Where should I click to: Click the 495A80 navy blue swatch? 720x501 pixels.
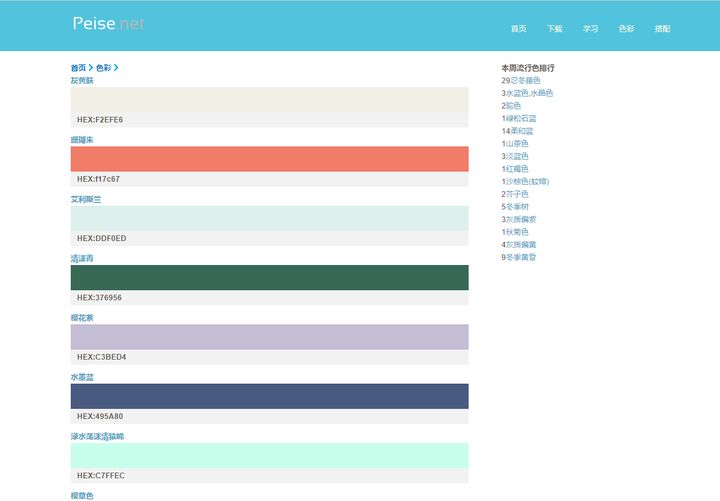pyautogui.click(x=270, y=396)
